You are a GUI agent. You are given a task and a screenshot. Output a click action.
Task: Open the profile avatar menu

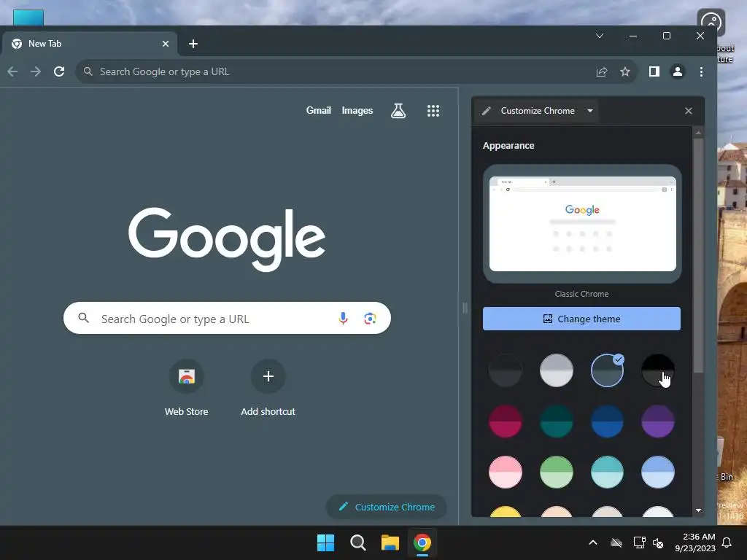coord(678,71)
